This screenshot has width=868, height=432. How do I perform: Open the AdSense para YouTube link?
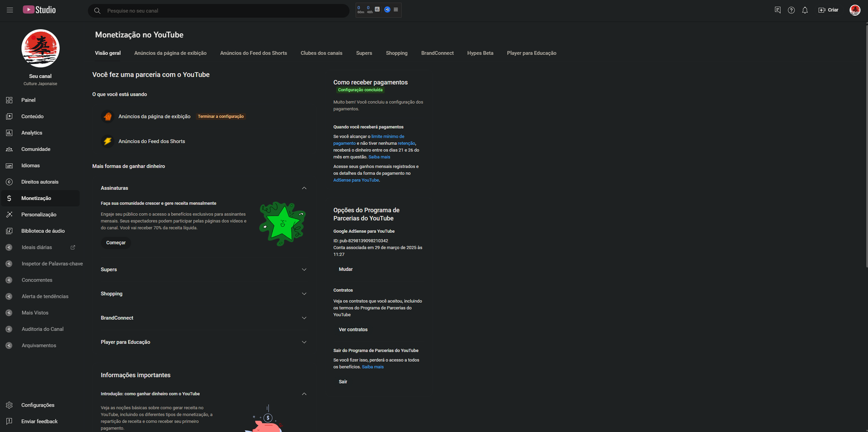(356, 180)
